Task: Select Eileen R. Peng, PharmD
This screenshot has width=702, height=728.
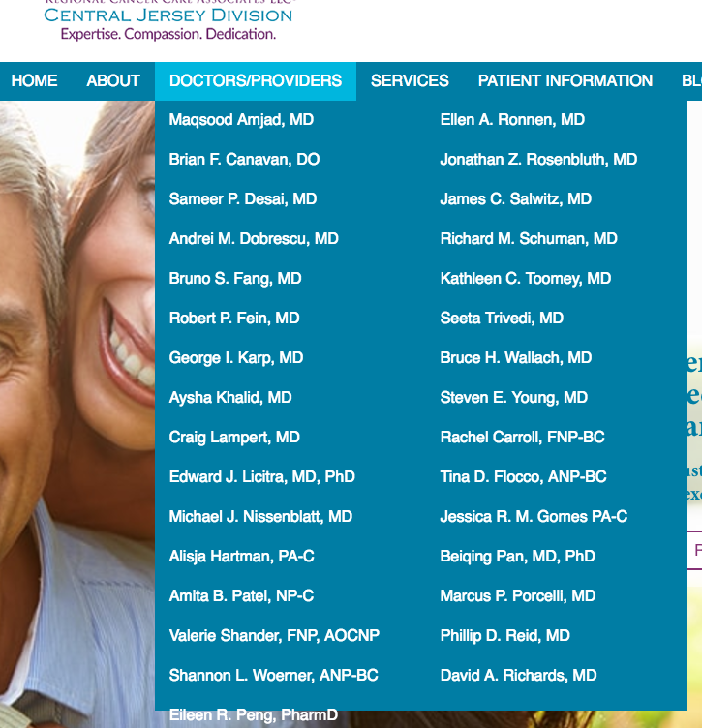Action: [253, 715]
